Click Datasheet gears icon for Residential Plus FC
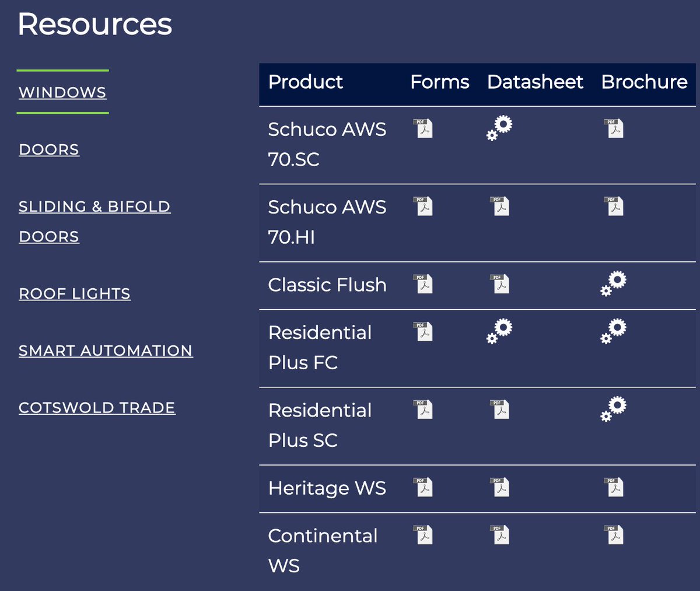The image size is (700, 591). pyautogui.click(x=499, y=331)
